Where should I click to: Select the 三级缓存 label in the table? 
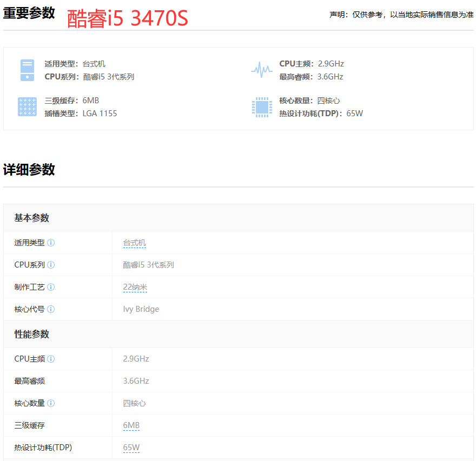(29, 425)
